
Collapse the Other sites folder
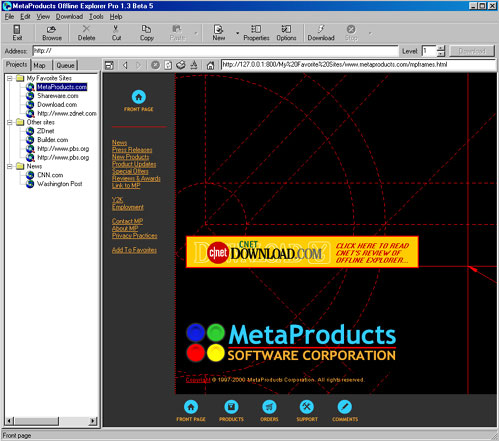[10, 122]
